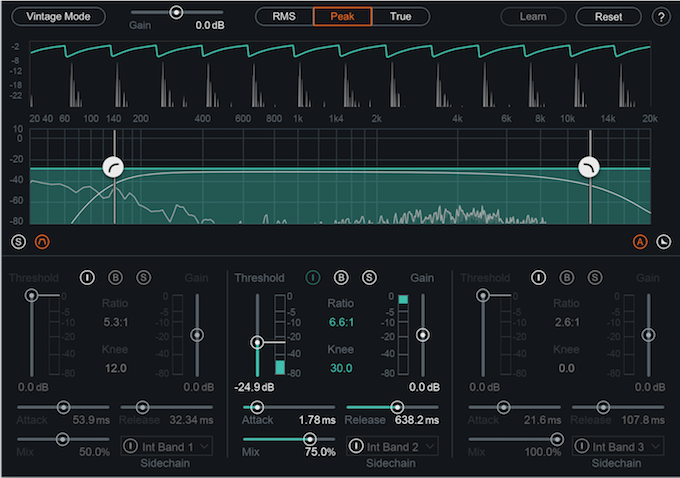Toggle Band 1 bypass B button
This screenshot has width=680, height=478.
[x=115, y=278]
